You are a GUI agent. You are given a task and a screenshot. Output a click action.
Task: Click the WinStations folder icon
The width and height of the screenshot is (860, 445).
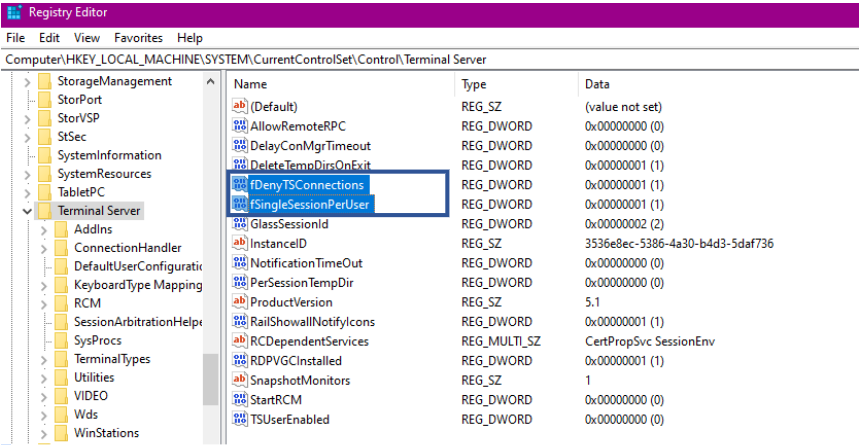pyautogui.click(x=61, y=433)
